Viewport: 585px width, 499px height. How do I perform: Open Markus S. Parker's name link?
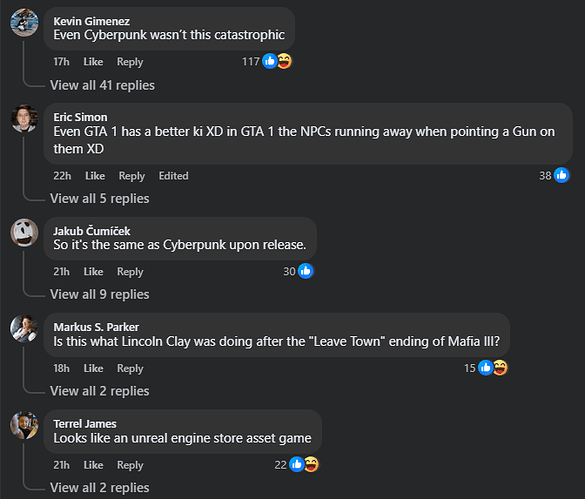point(96,327)
